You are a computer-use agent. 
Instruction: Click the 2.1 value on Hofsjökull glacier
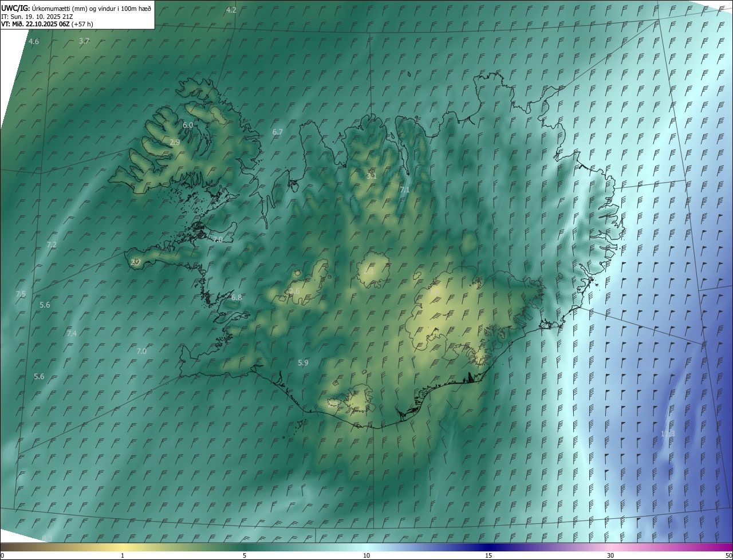[368, 271]
